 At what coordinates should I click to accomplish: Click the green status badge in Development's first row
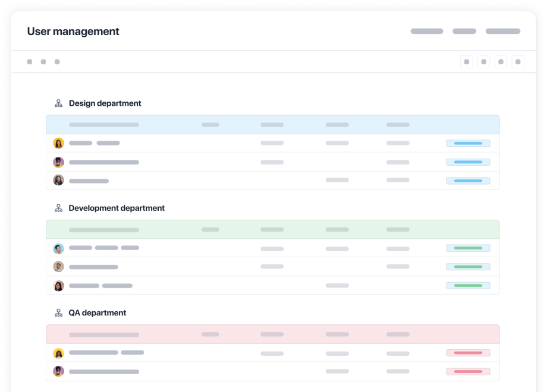tap(468, 248)
